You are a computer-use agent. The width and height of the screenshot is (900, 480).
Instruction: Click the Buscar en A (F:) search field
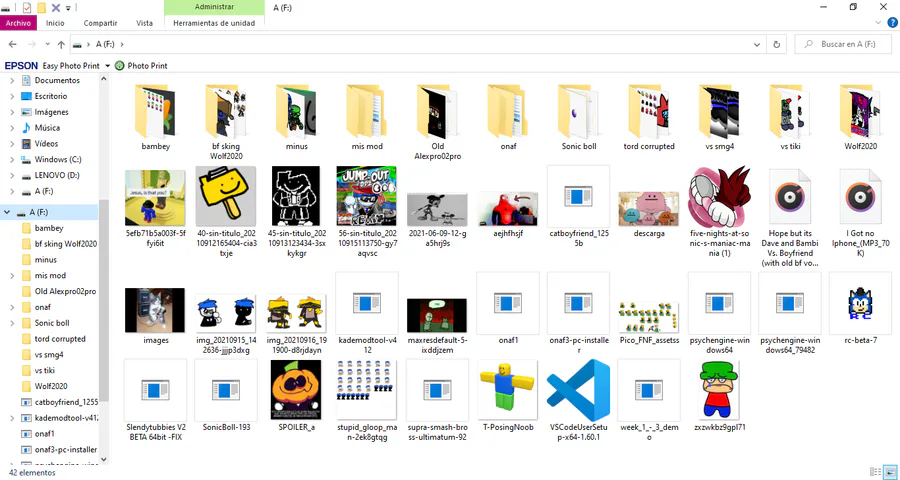tap(843, 44)
